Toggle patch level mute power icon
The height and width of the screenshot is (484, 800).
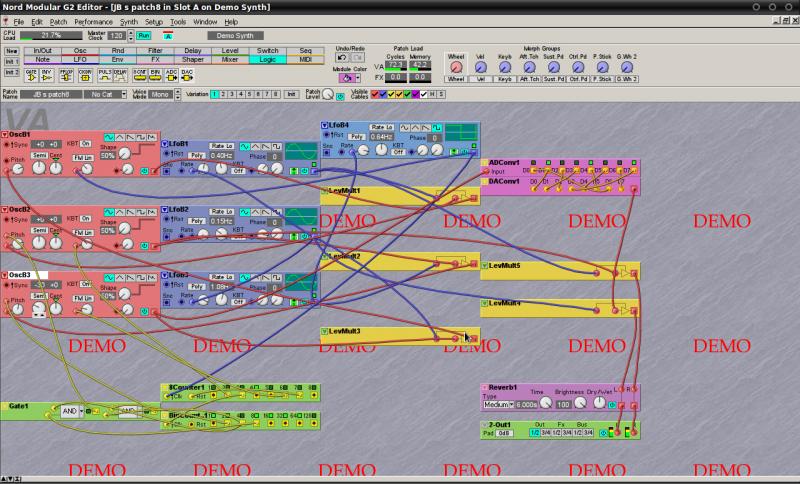(x=340, y=96)
